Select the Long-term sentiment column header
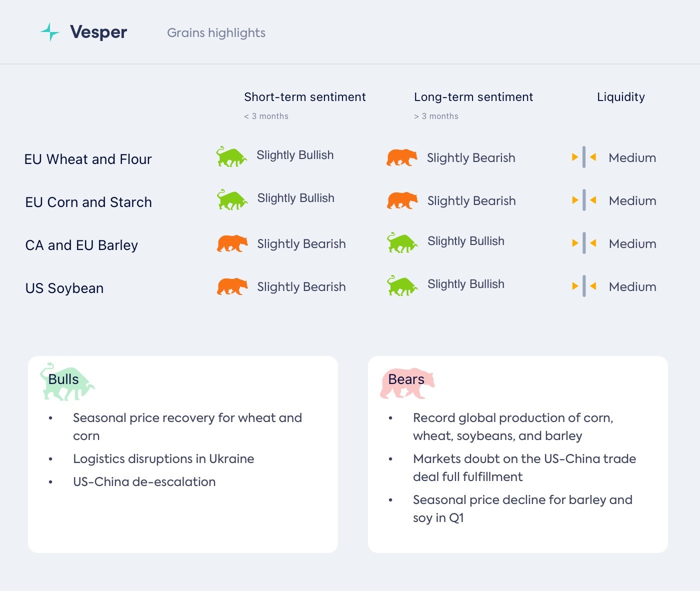 coord(473,97)
